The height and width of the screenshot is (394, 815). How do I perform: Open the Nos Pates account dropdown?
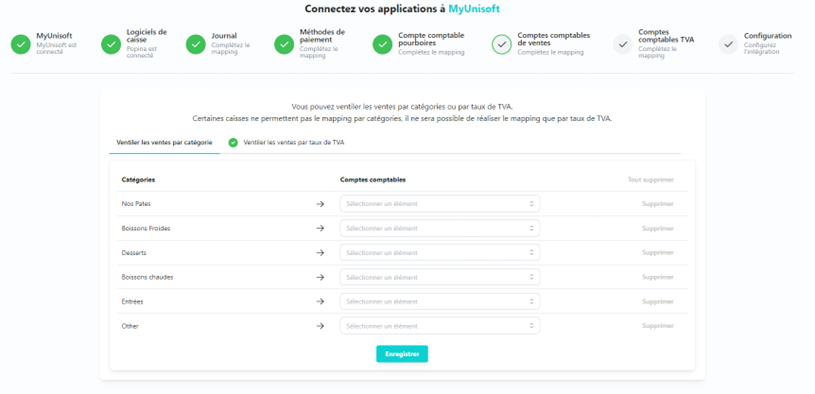point(440,204)
